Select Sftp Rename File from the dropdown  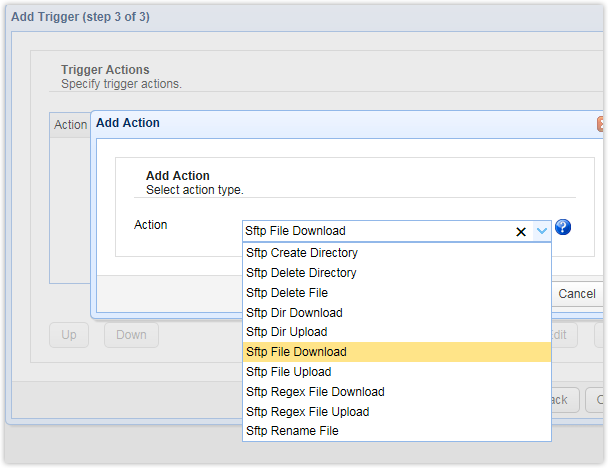(x=292, y=431)
